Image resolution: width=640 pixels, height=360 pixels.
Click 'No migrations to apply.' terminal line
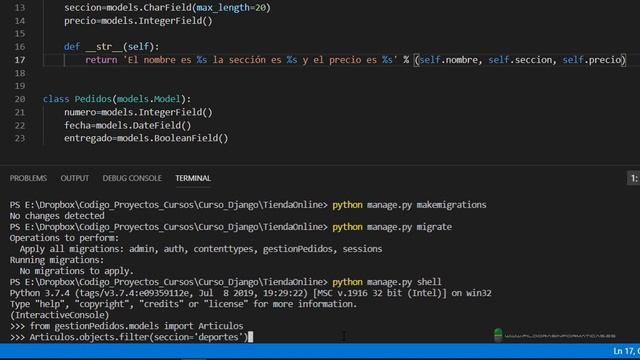click(77, 271)
